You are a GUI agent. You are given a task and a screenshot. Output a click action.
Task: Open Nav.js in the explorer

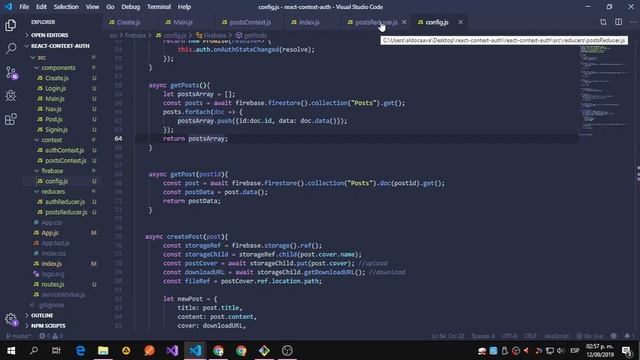61,109
